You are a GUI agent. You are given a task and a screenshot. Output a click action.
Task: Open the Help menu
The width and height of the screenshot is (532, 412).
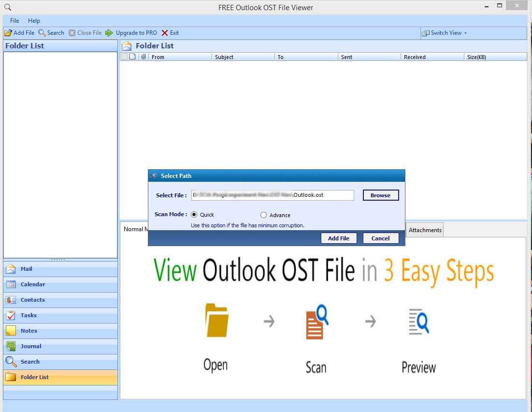[34, 21]
